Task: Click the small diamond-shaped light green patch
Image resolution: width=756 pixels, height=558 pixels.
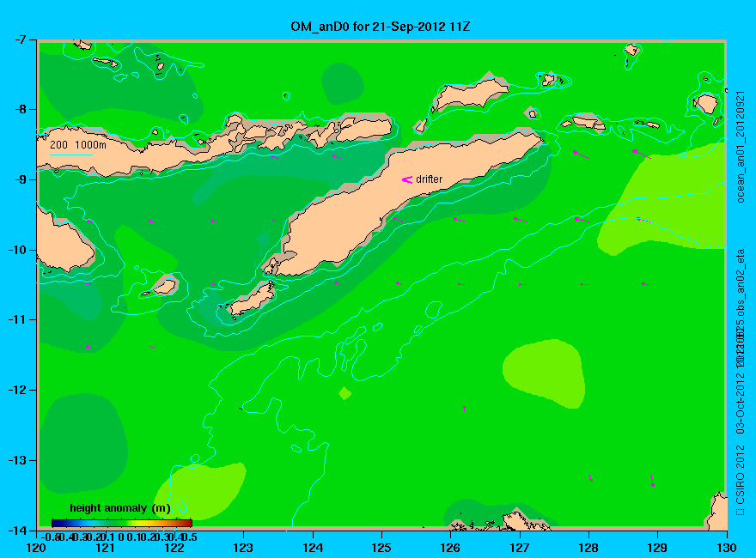Action: (x=345, y=393)
